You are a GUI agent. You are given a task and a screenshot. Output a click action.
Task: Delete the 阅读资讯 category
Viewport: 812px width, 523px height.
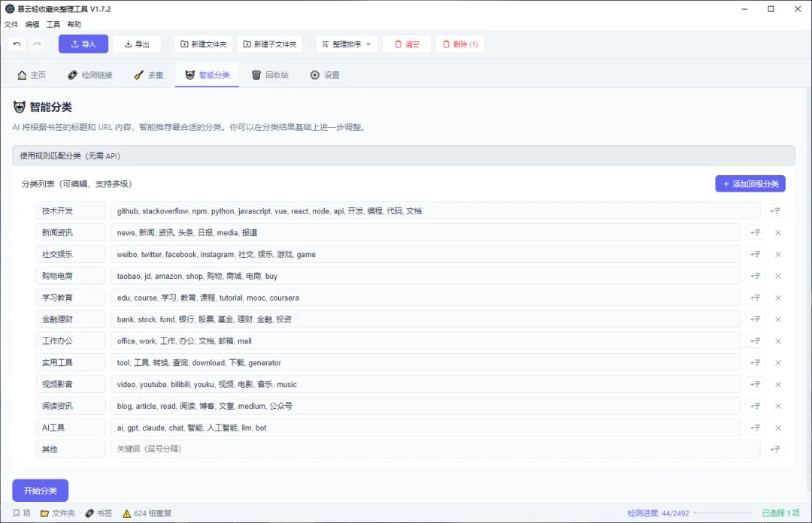click(x=778, y=406)
